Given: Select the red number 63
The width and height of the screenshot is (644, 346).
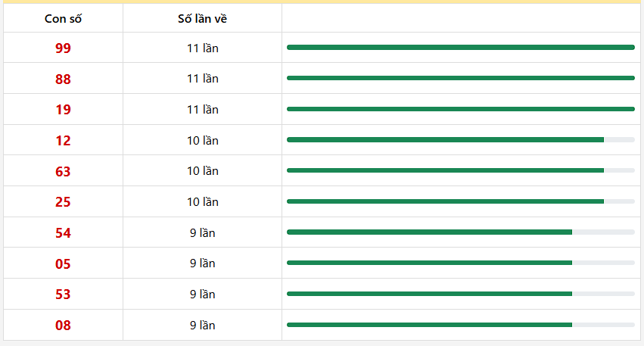Looking at the screenshot, I should (x=63, y=171).
